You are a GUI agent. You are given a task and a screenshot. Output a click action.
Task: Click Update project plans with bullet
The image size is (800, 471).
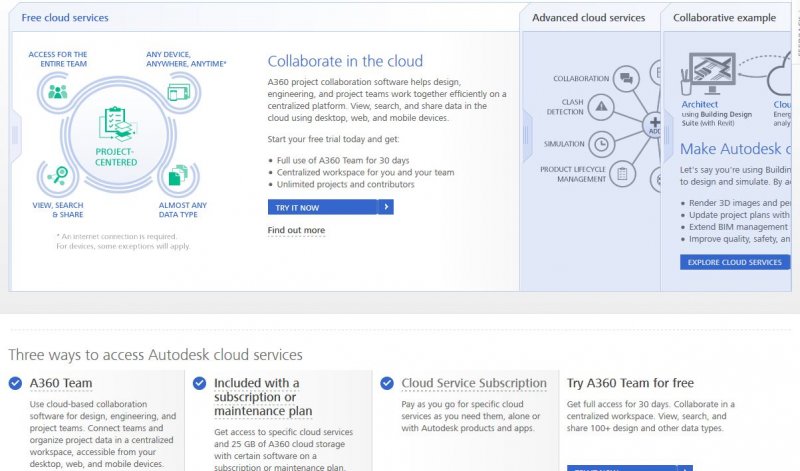[740, 215]
